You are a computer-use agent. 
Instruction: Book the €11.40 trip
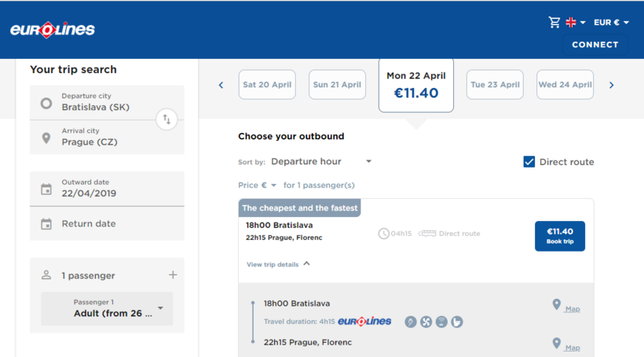[560, 236]
